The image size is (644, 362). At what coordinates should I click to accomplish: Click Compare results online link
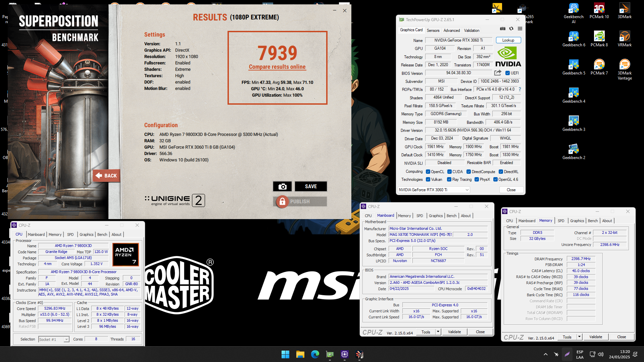pyautogui.click(x=277, y=67)
